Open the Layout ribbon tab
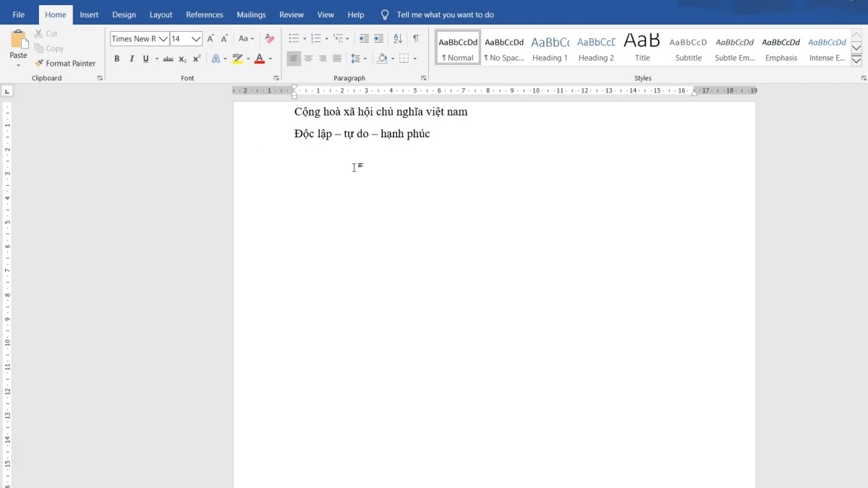 [x=161, y=14]
